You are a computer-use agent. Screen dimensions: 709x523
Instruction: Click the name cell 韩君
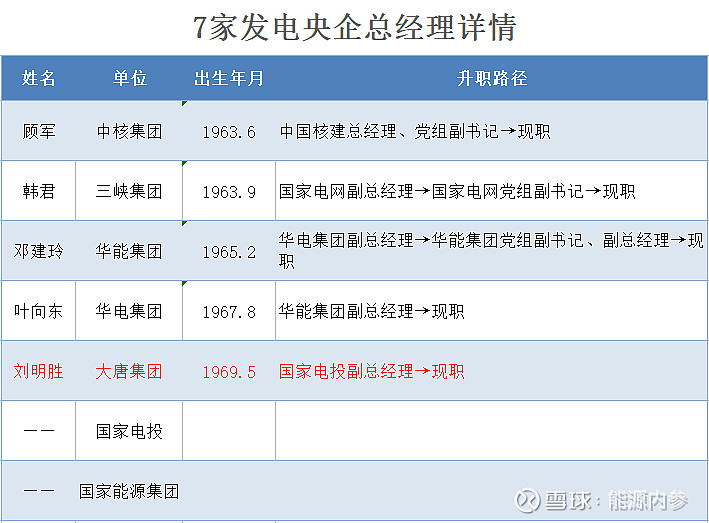coord(39,191)
